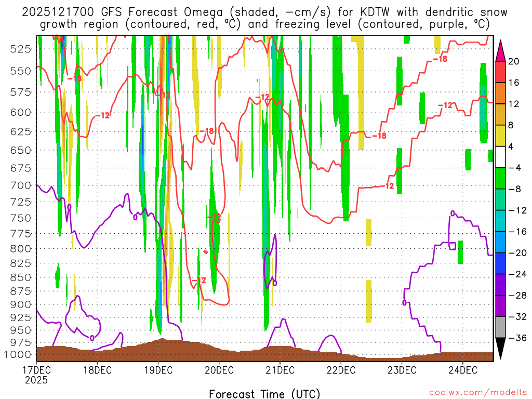Click the 925 pressure level label
Image resolution: width=532 pixels, height=399 pixels.
point(20,317)
